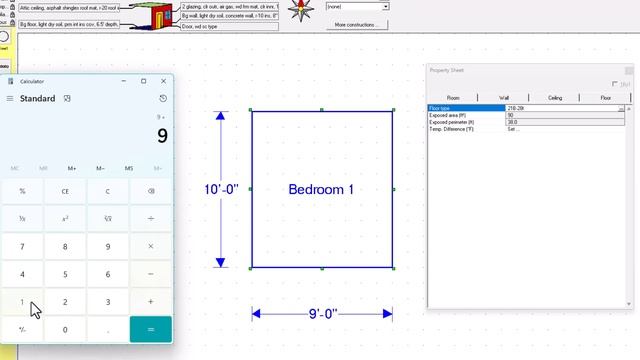Open the Calculator navigation hamburger menu
Viewport: 640px width, 360px height.
[x=10, y=98]
